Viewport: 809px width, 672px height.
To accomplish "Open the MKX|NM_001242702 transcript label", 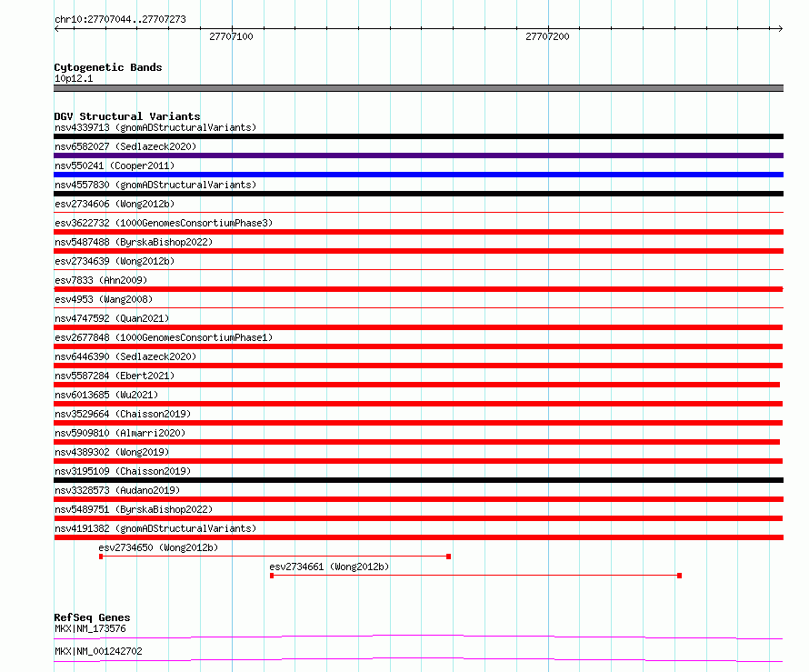I will click(x=98, y=651).
